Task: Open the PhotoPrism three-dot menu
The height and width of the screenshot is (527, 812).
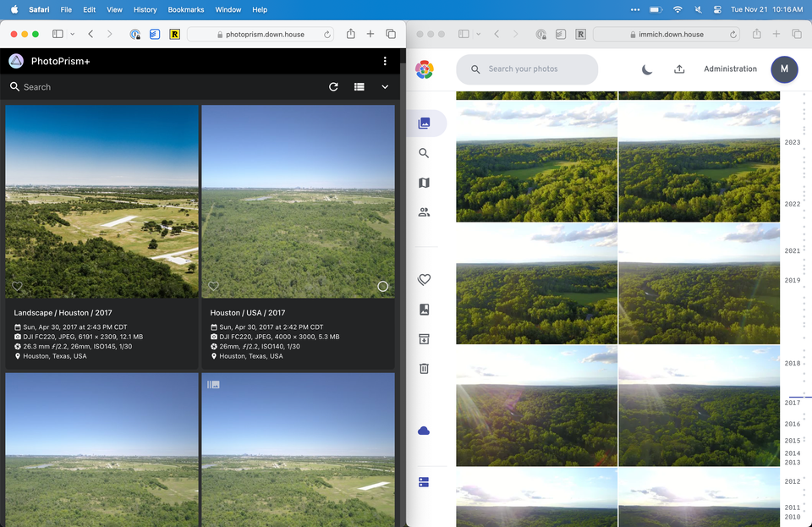Action: point(385,62)
